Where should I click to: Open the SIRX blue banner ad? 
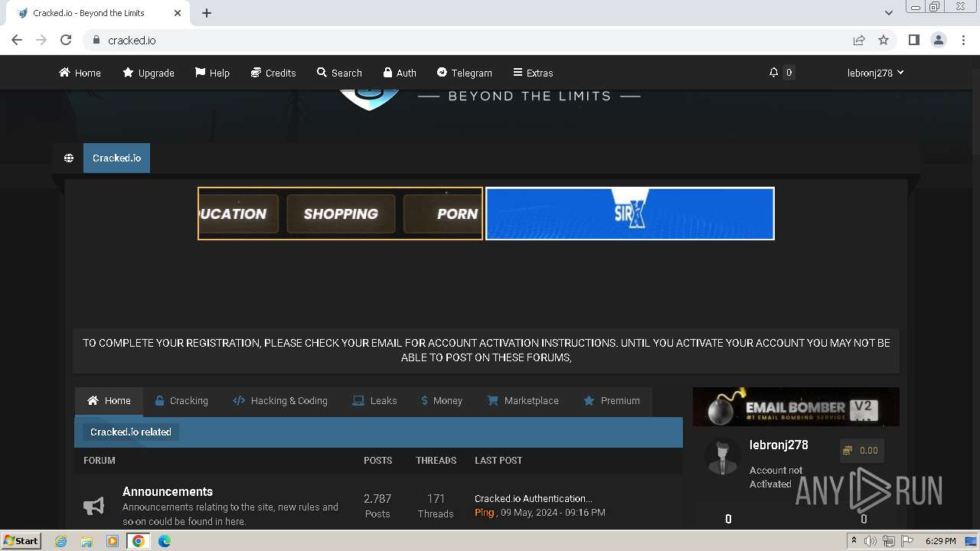click(x=630, y=214)
